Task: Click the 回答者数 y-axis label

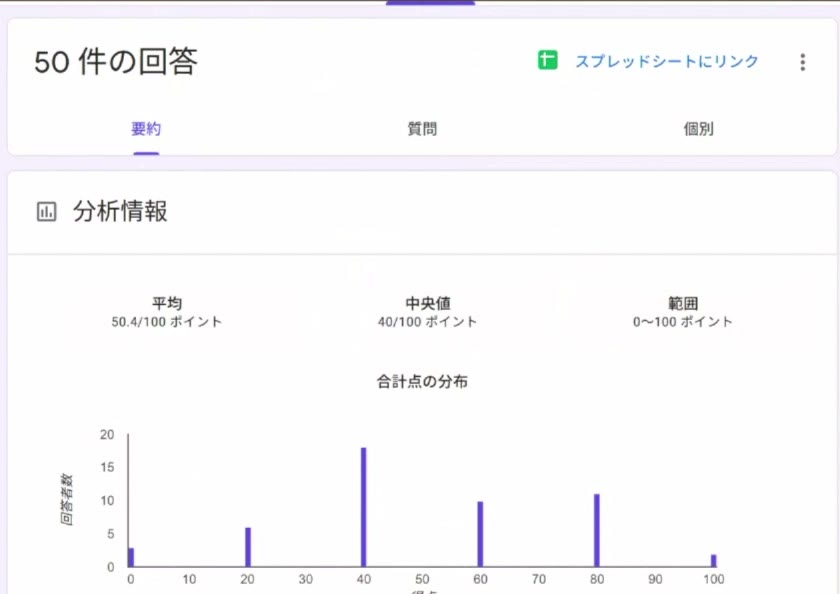Action: pyautogui.click(x=66, y=499)
